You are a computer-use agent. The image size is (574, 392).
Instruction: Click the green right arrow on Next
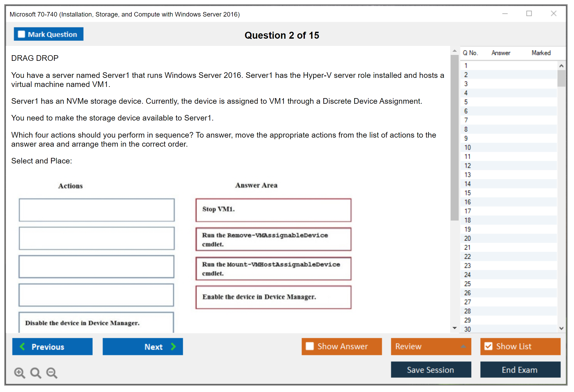[x=174, y=346]
